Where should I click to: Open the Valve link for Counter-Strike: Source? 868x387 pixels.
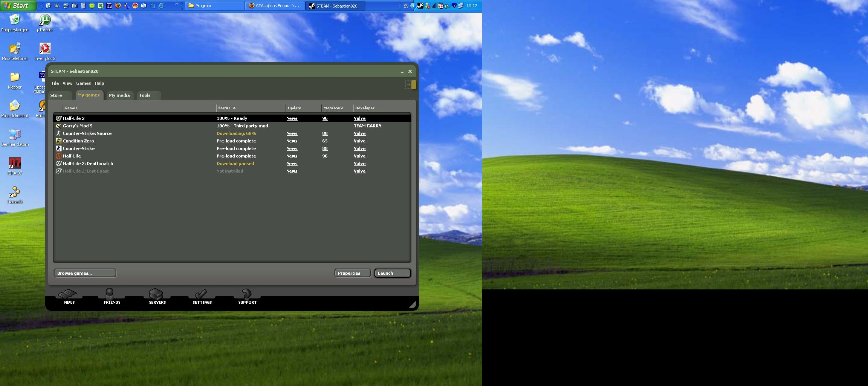[359, 133]
